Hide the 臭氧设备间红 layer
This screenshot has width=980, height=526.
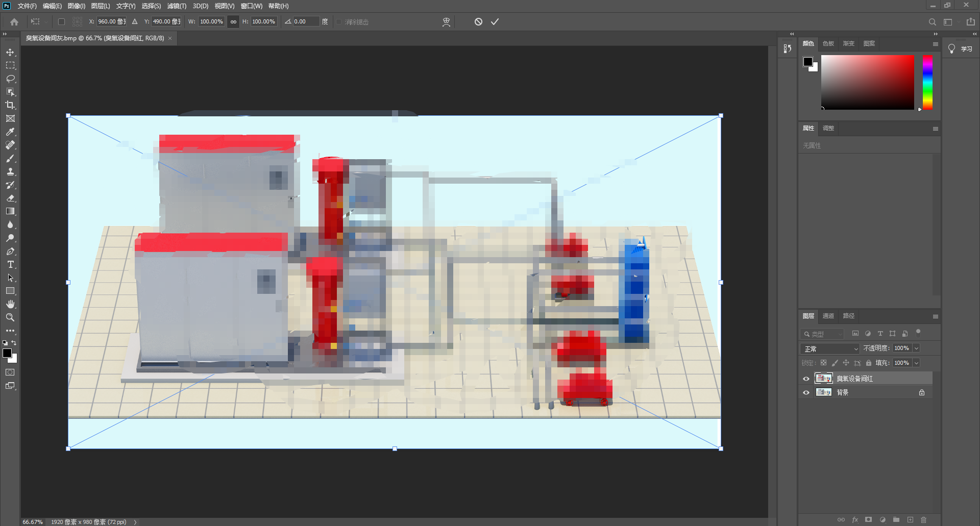[806, 379]
